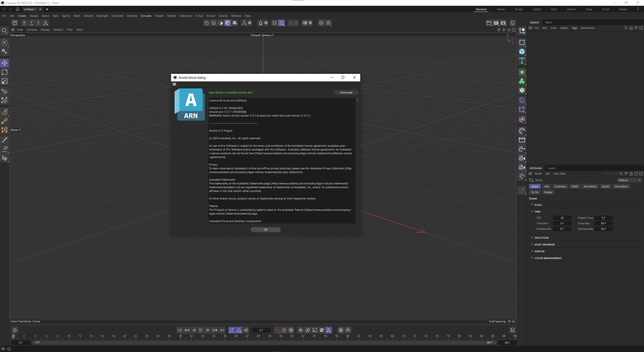
Task: Toggle Y axis lock
Action: [31, 23]
